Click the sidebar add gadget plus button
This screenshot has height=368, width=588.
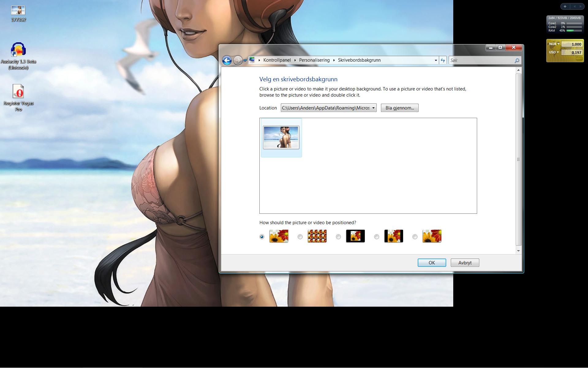tap(565, 6)
